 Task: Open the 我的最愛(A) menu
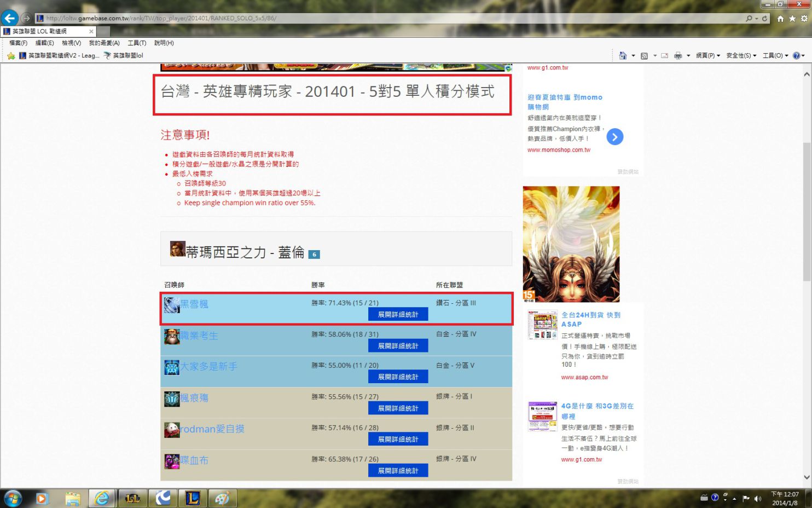pyautogui.click(x=104, y=43)
